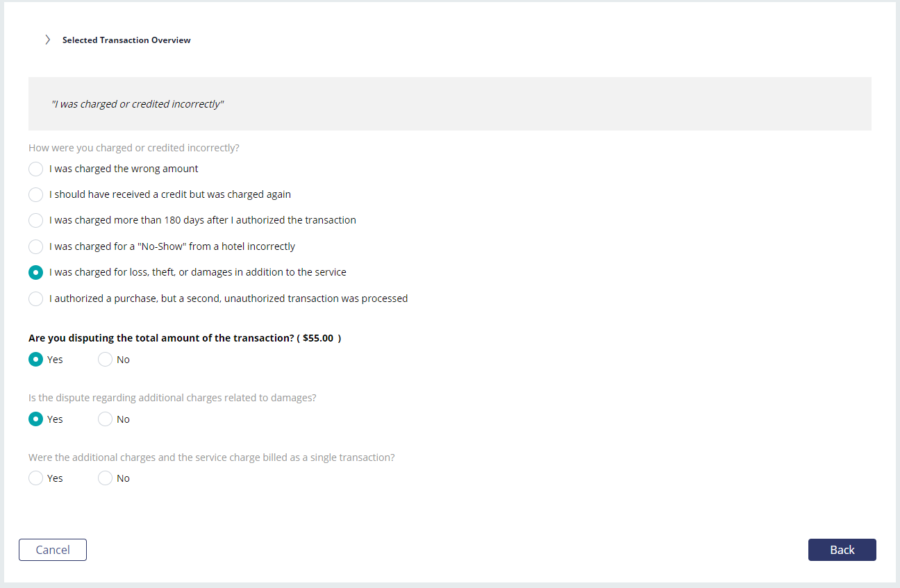The width and height of the screenshot is (900, 588).
Task: Choose second unauthorized transaction option
Action: click(x=35, y=299)
